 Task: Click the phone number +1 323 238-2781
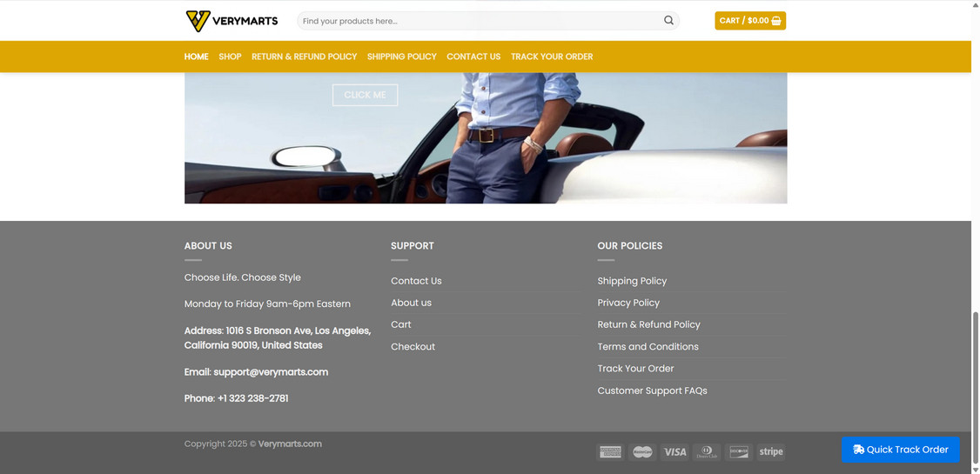click(x=253, y=398)
